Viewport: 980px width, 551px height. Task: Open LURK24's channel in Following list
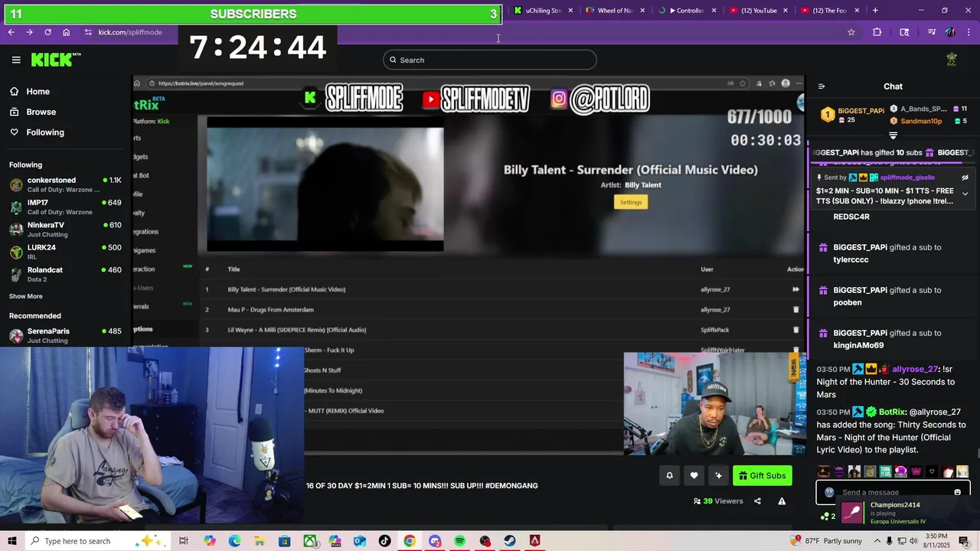coord(65,251)
